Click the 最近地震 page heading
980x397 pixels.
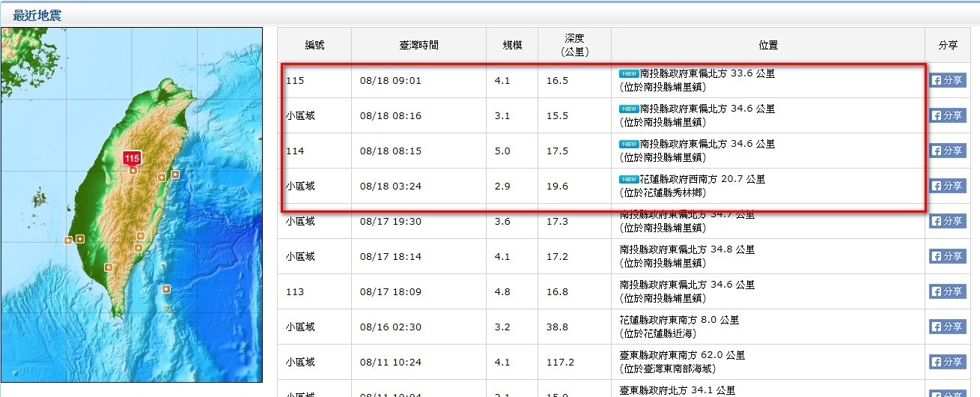click(x=37, y=15)
